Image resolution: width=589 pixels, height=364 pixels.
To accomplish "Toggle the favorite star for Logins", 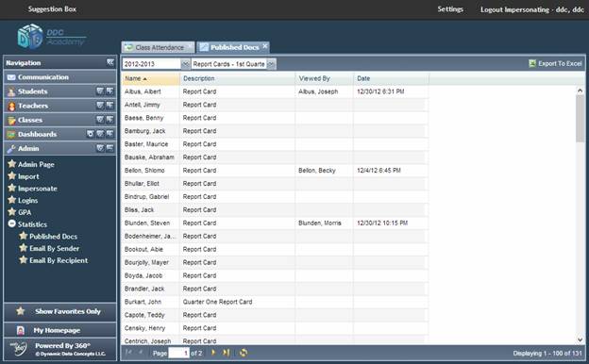I will [12, 200].
